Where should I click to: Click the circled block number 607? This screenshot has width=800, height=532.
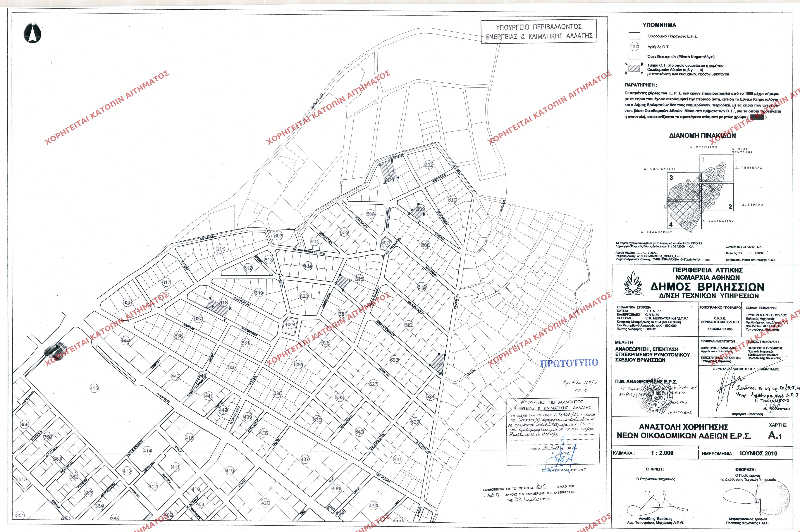tap(385, 243)
